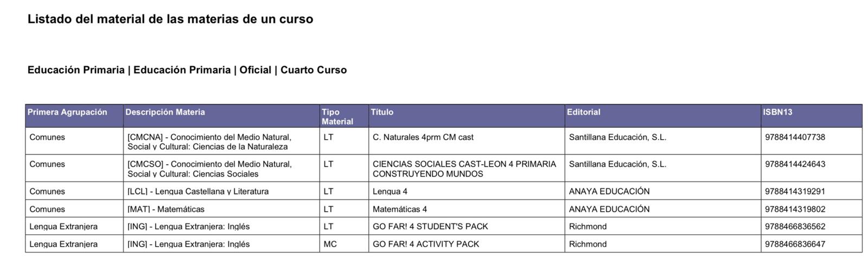
Task: Click the Editorial column header
Action: point(663,116)
